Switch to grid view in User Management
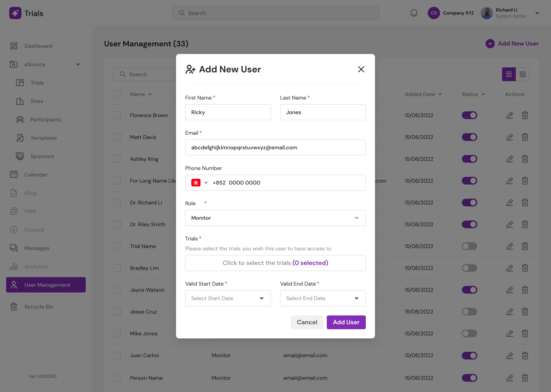The width and height of the screenshot is (551, 392). pos(522,74)
